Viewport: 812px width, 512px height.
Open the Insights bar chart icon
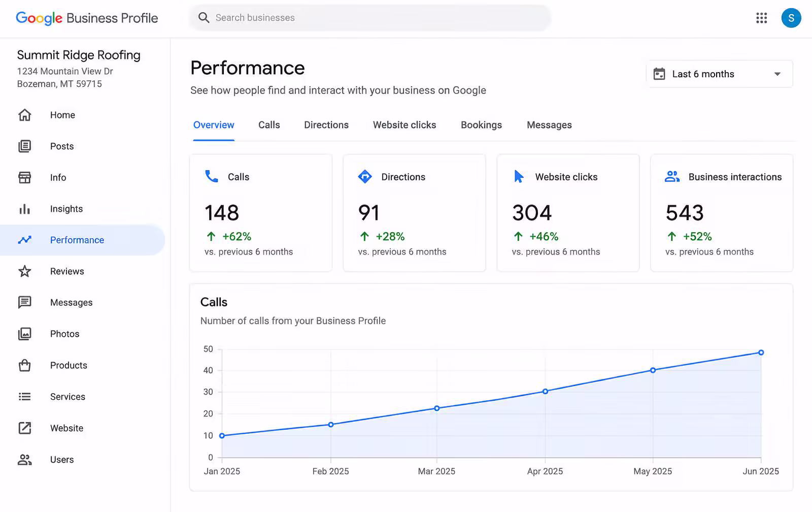tap(24, 209)
